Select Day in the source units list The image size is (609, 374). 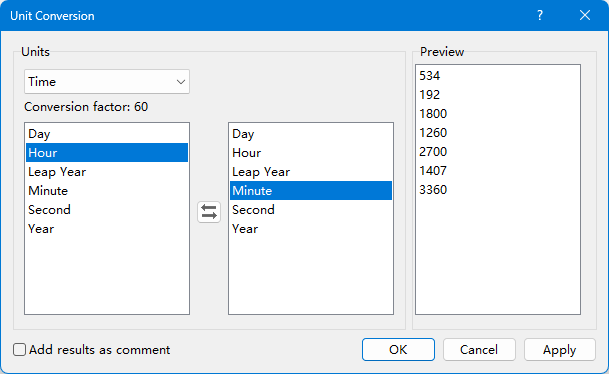point(107,134)
